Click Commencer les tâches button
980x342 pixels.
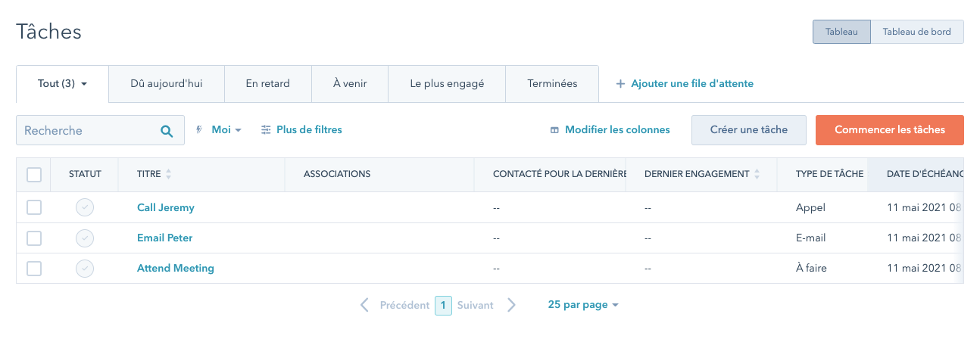tap(889, 130)
